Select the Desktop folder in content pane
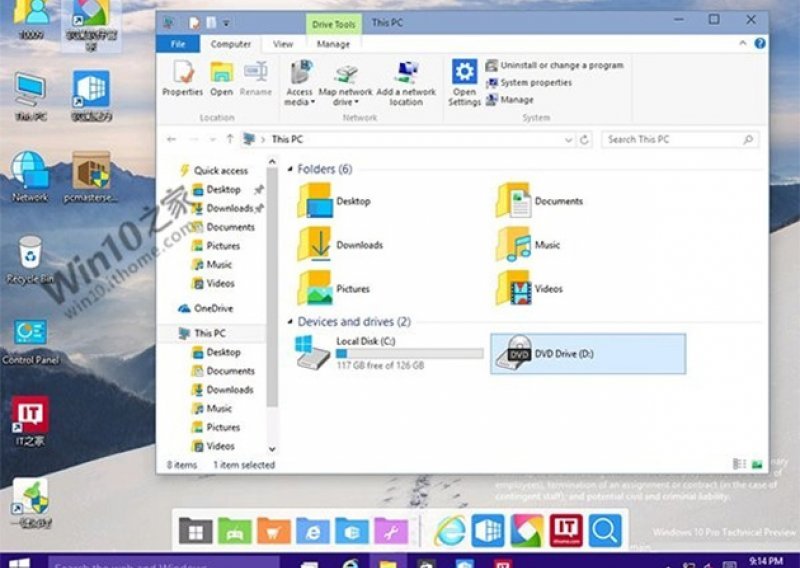This screenshot has height=568, width=800. [x=334, y=201]
